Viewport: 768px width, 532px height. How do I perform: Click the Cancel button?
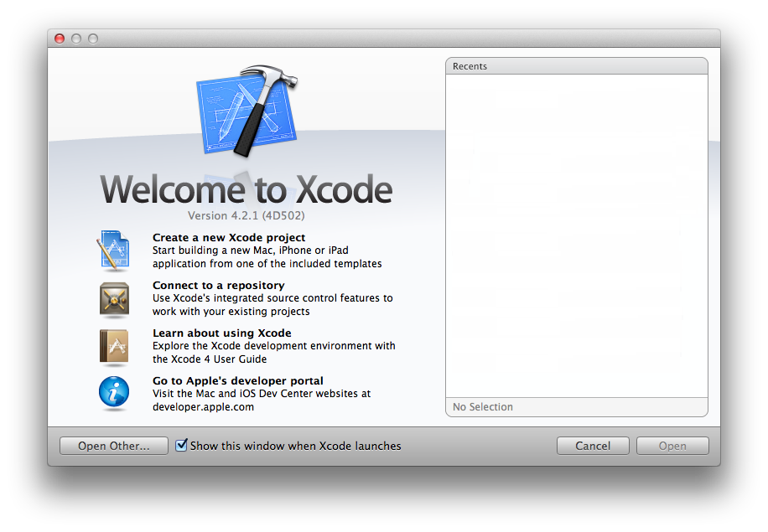(593, 446)
